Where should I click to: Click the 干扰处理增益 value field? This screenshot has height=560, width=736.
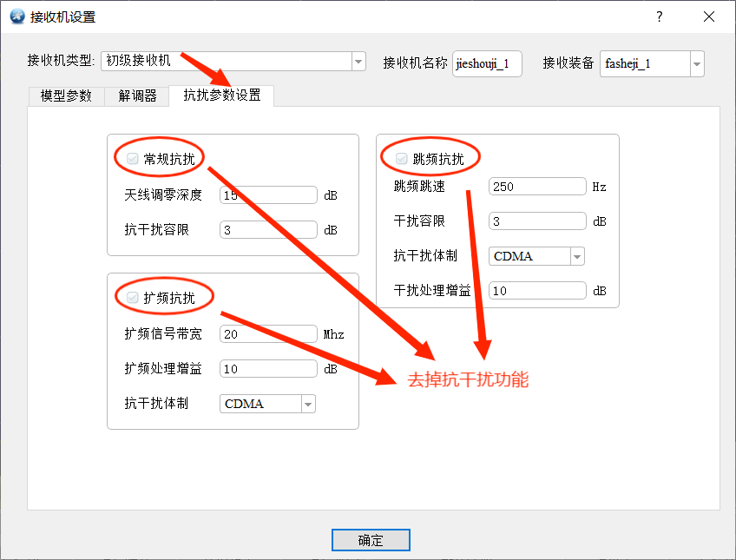coord(537,291)
